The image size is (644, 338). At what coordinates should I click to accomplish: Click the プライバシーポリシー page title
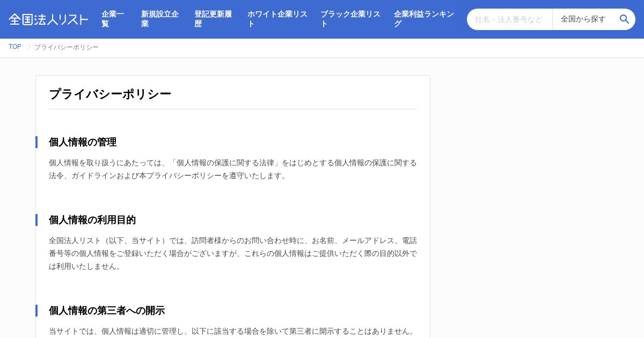click(110, 94)
